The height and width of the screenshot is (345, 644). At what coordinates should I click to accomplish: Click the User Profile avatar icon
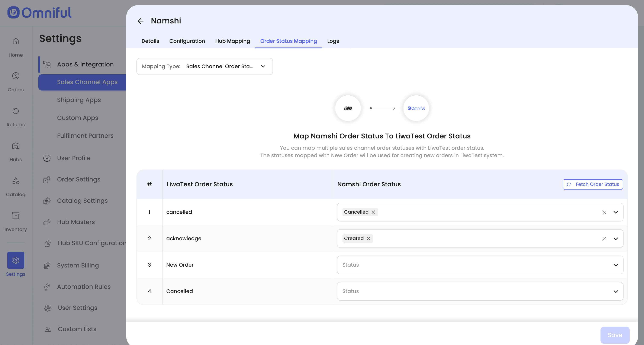click(x=47, y=158)
